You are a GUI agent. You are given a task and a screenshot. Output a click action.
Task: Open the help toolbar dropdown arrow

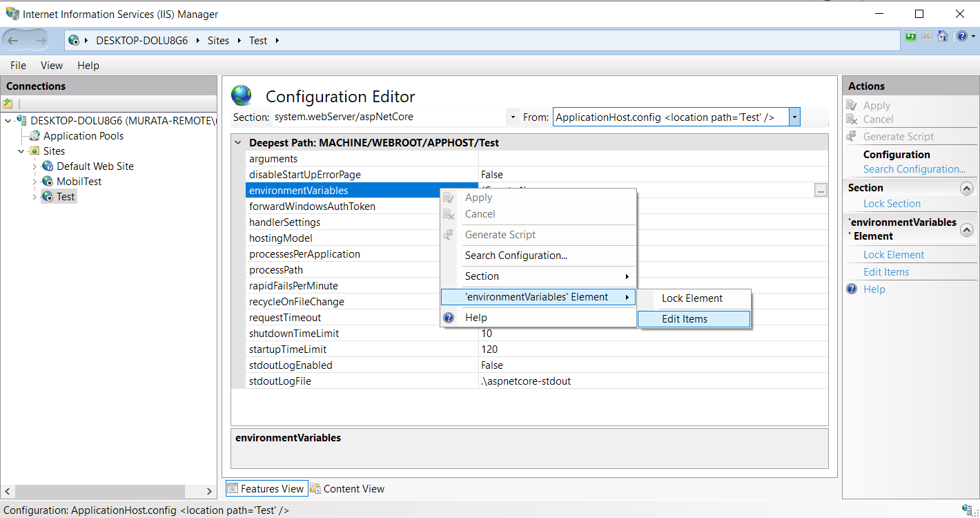(x=972, y=36)
